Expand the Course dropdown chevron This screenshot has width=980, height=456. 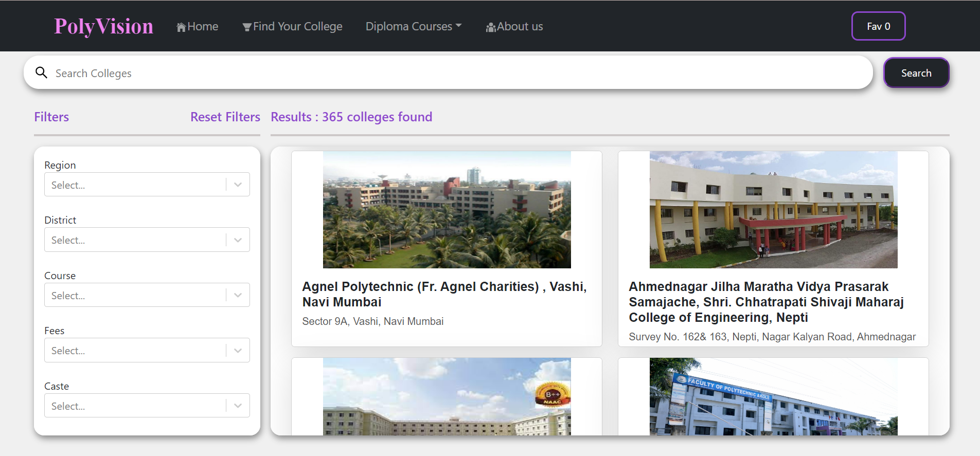point(238,295)
